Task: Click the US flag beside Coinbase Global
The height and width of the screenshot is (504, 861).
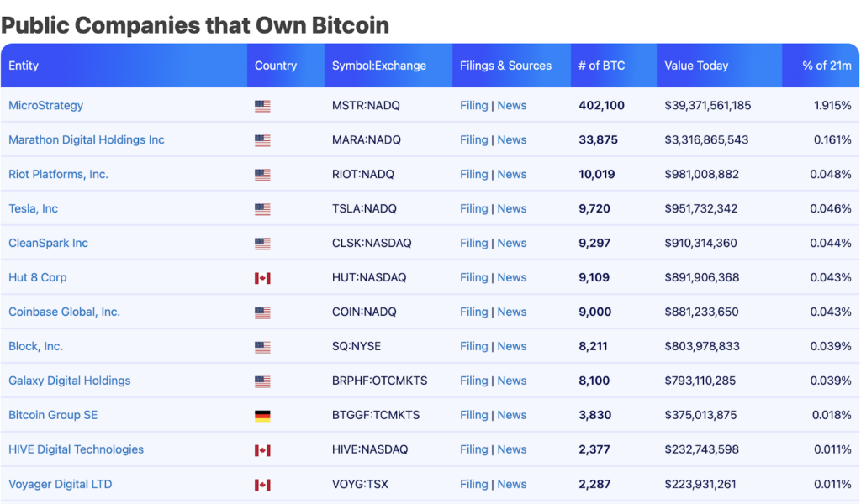Action: (x=262, y=312)
